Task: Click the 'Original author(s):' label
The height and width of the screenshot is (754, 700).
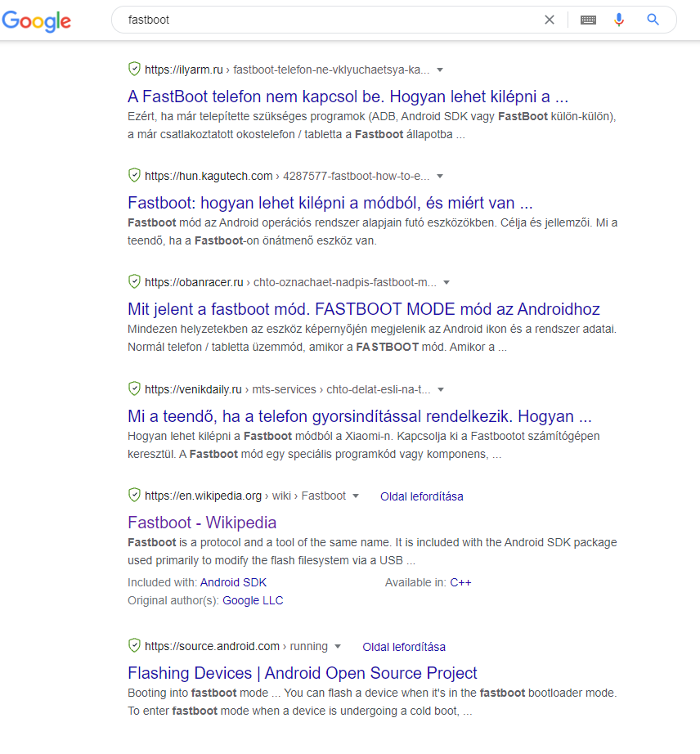Action: (173, 600)
